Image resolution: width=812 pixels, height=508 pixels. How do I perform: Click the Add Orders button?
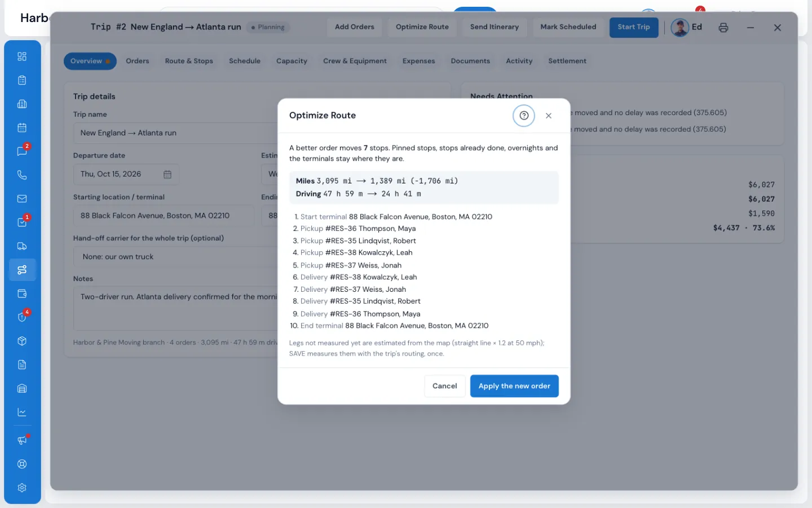coord(354,27)
